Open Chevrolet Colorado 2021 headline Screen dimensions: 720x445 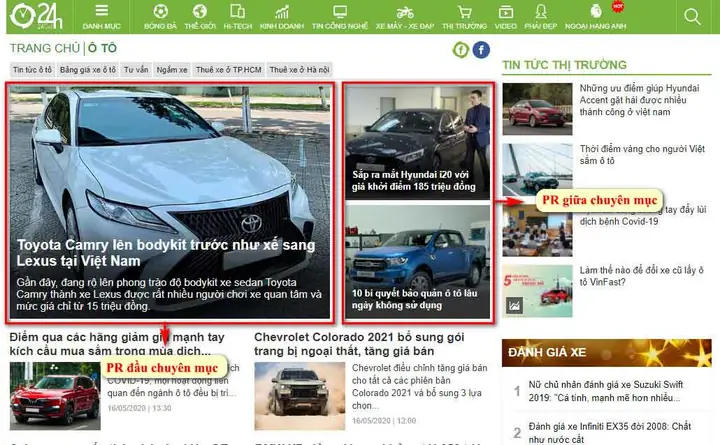click(359, 344)
